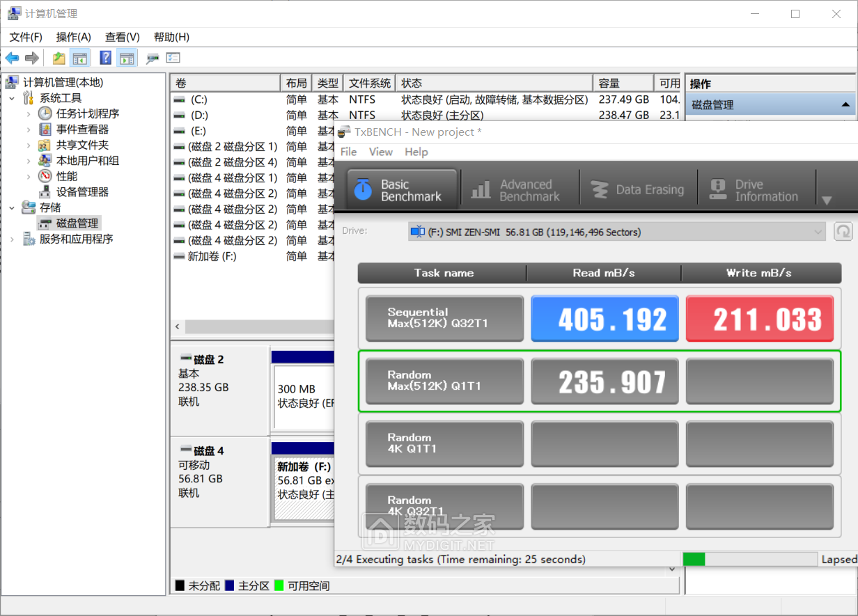Click the TxBENCH refresh drive list icon
Screen dimensions: 858x616
pyautogui.click(x=843, y=232)
